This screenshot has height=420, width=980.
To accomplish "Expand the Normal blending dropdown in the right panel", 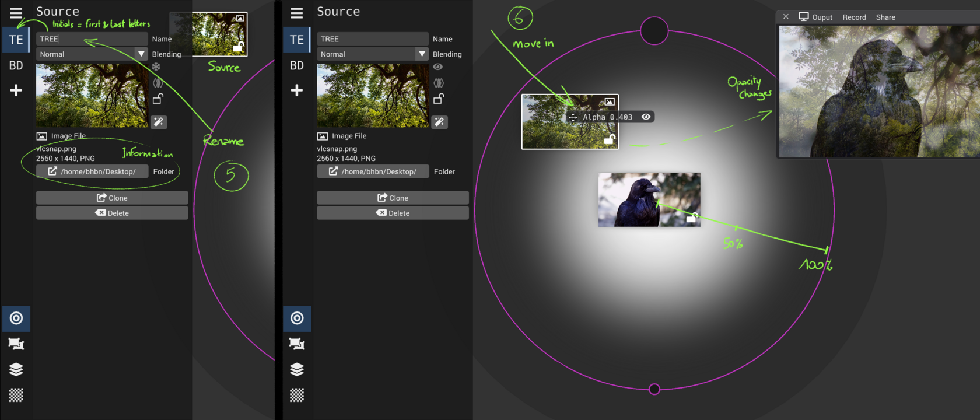I will click(x=372, y=54).
